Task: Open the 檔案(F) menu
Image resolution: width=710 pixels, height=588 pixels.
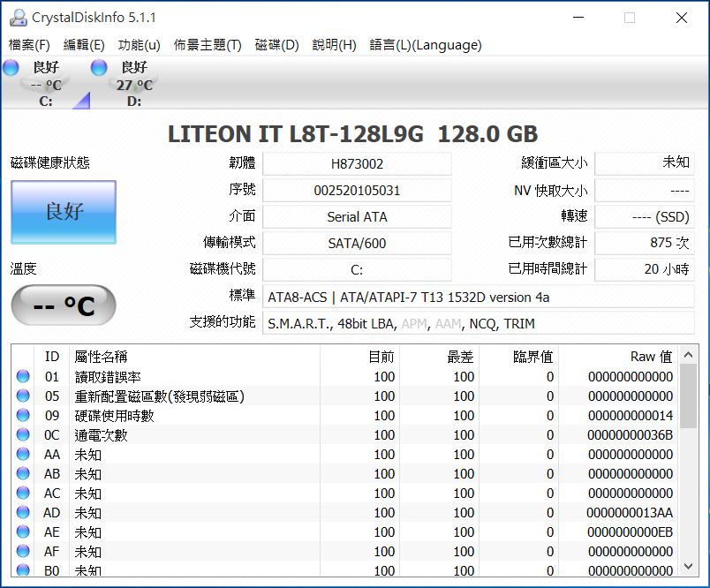Action: [29, 45]
